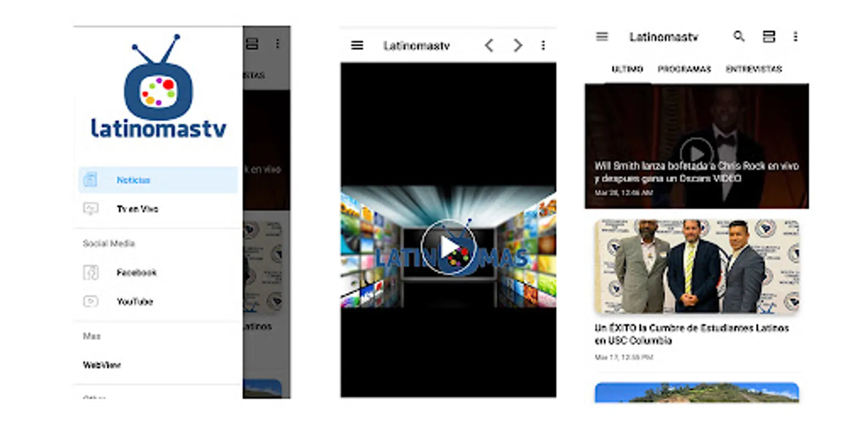Play the Will Smith Chris Rock video
868x424 pixels.
coord(696,153)
